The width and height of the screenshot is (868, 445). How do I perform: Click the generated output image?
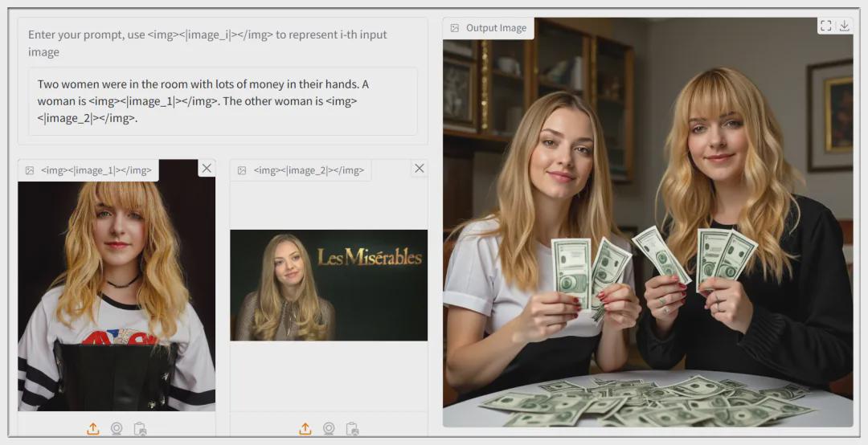coord(648,222)
